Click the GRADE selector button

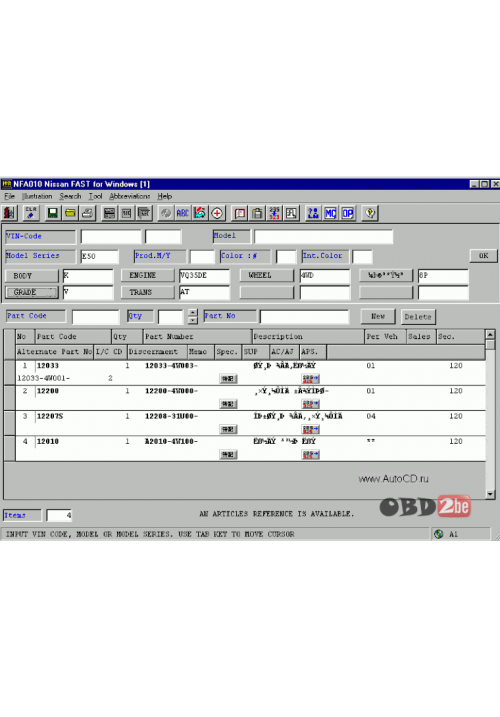point(32,292)
